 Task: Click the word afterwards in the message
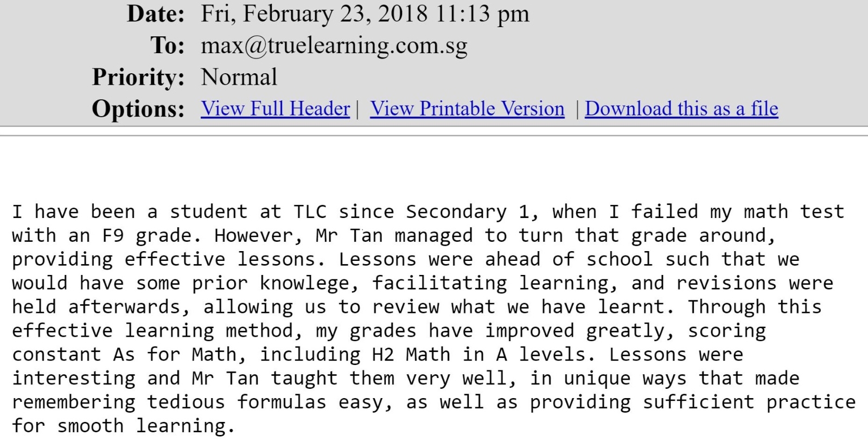click(124, 307)
